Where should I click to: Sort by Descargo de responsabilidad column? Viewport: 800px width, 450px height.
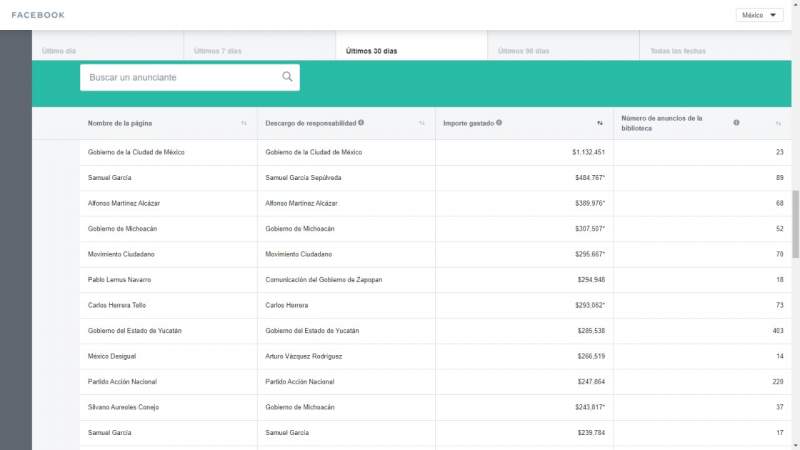pyautogui.click(x=421, y=123)
